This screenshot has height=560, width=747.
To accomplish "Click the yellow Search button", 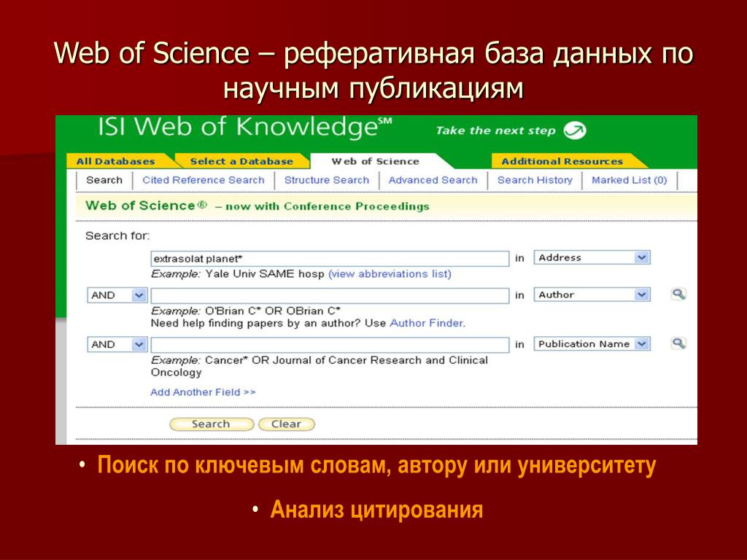I will pyautogui.click(x=212, y=424).
